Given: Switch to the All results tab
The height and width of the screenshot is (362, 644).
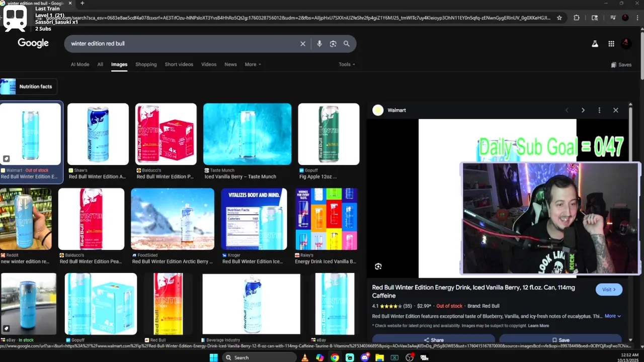Looking at the screenshot, I should pyautogui.click(x=100, y=64).
